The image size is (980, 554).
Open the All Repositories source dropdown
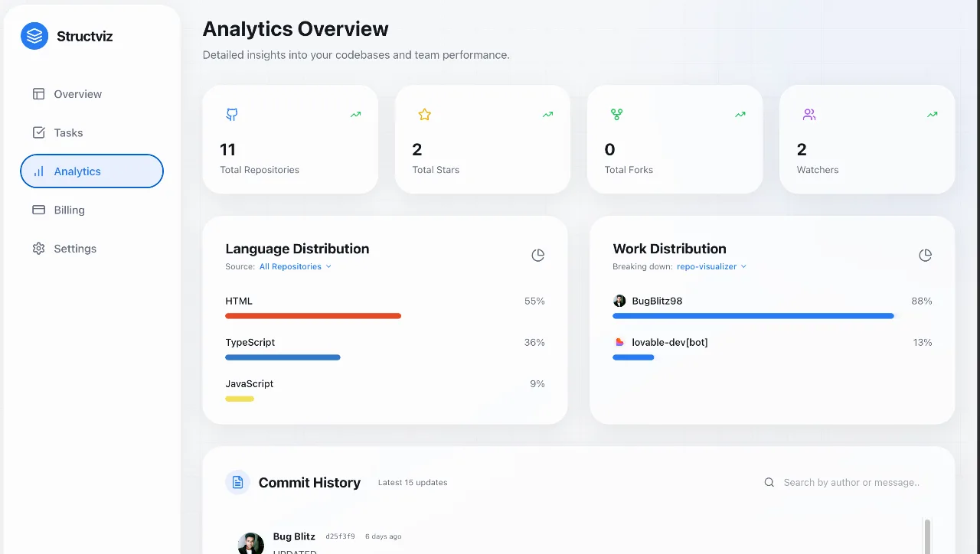point(296,267)
